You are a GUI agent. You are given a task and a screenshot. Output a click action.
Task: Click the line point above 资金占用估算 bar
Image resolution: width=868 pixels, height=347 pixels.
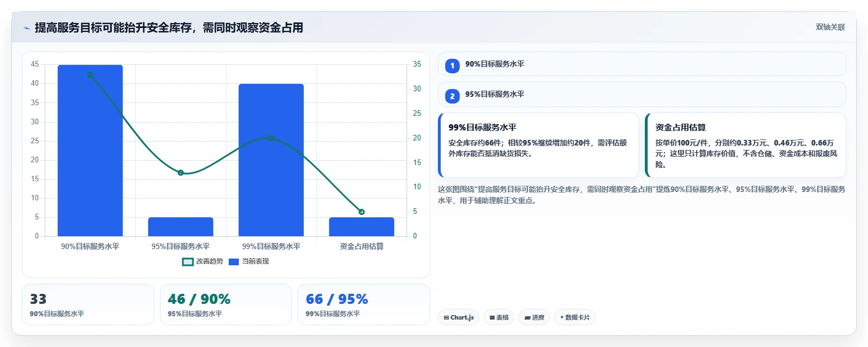pyautogui.click(x=361, y=212)
